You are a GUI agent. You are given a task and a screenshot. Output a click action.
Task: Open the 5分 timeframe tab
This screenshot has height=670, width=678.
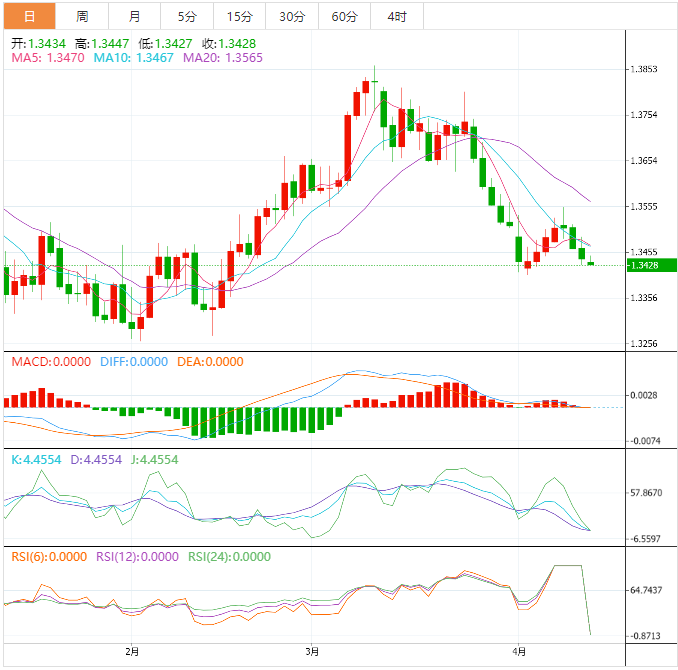187,16
